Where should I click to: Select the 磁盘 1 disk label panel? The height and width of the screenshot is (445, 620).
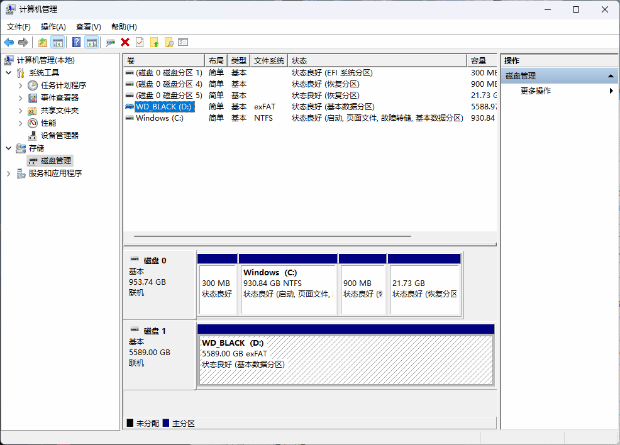tap(160, 355)
